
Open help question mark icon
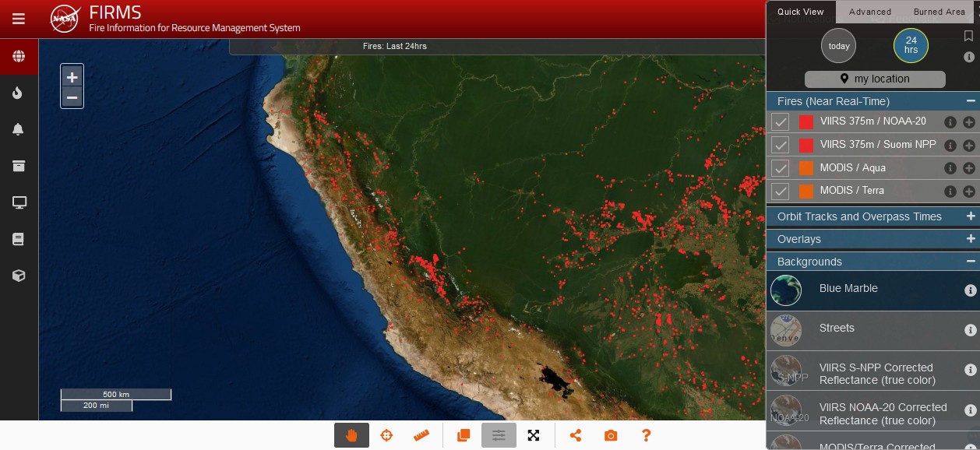pyautogui.click(x=646, y=435)
